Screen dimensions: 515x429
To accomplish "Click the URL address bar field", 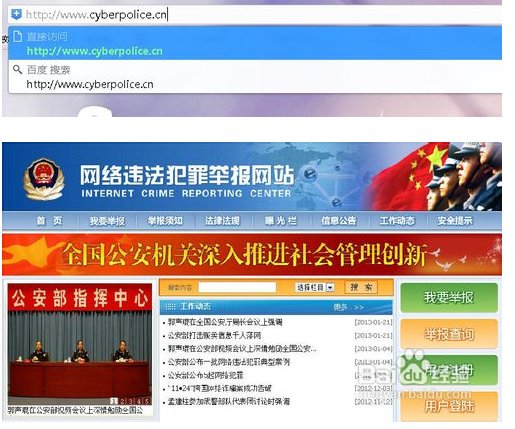I will click(255, 15).
